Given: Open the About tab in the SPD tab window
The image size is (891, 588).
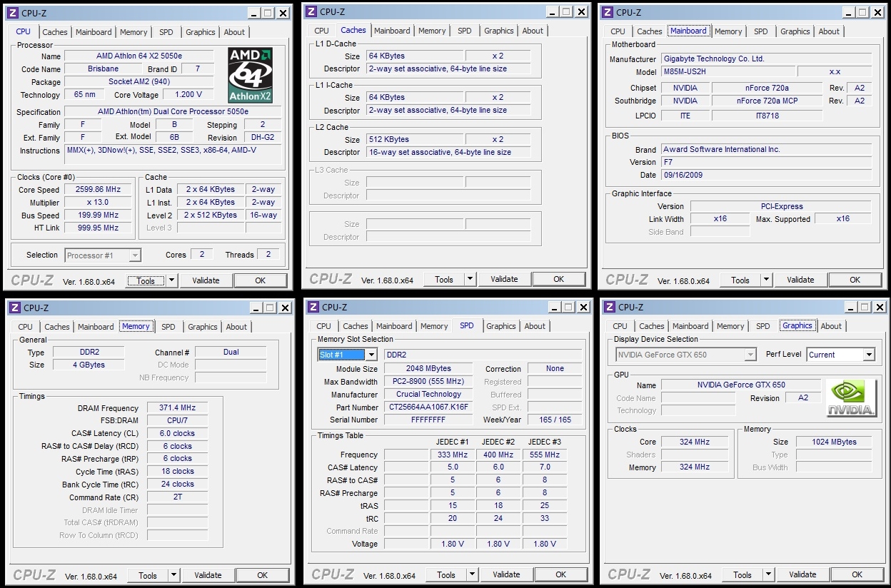Looking at the screenshot, I should [x=535, y=326].
